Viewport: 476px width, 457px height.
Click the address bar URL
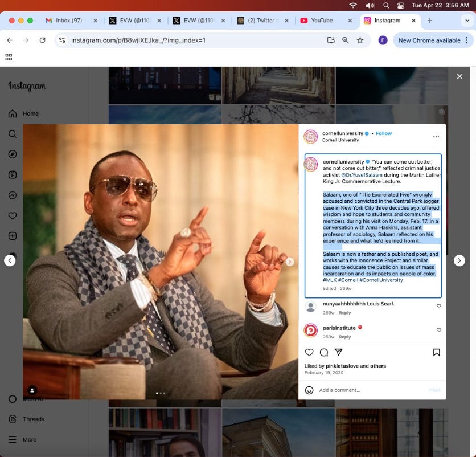click(x=138, y=40)
